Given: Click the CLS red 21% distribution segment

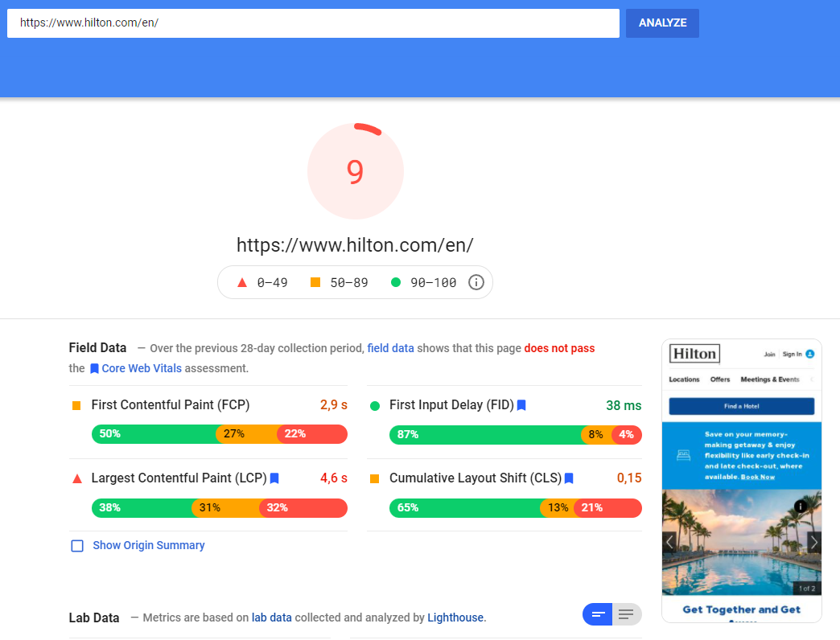Looking at the screenshot, I should 607,508.
